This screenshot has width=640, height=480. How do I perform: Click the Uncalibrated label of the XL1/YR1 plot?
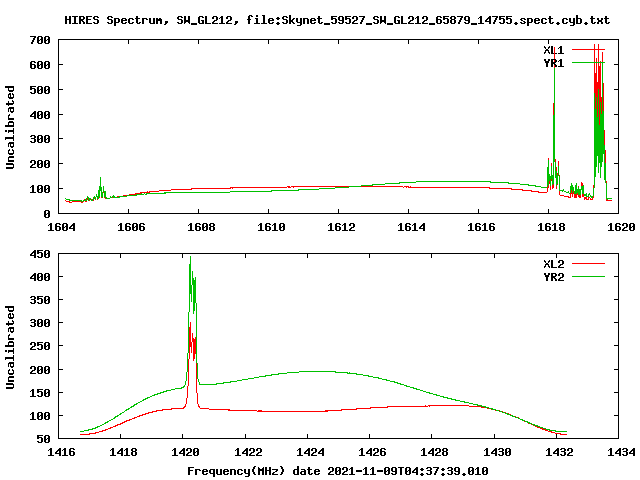[x=10, y=127]
